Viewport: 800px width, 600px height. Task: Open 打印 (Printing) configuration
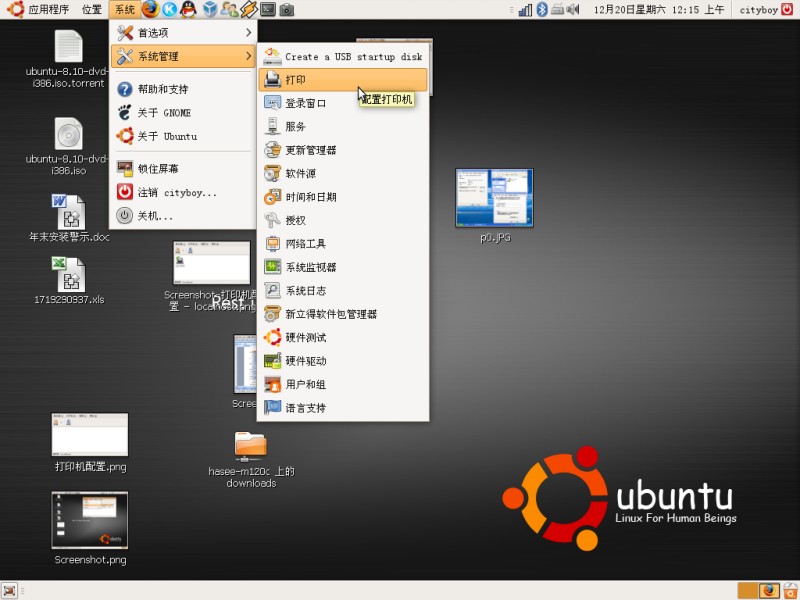(x=343, y=80)
